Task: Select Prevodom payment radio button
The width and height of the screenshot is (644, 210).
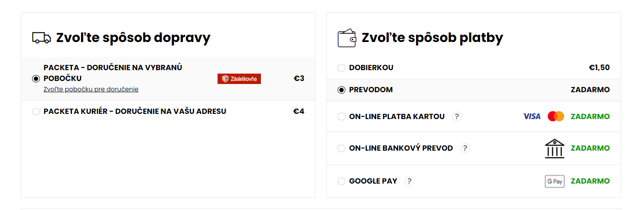Action: tap(342, 90)
